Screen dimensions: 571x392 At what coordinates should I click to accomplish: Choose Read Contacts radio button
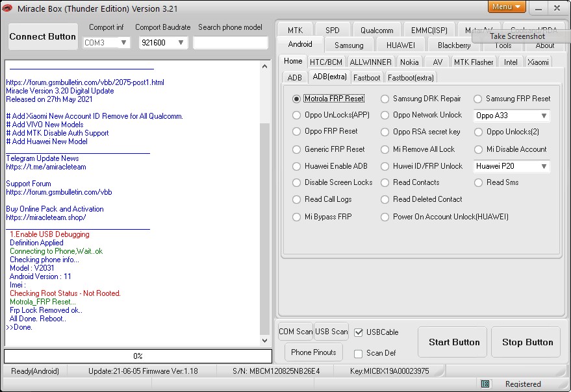pos(385,182)
